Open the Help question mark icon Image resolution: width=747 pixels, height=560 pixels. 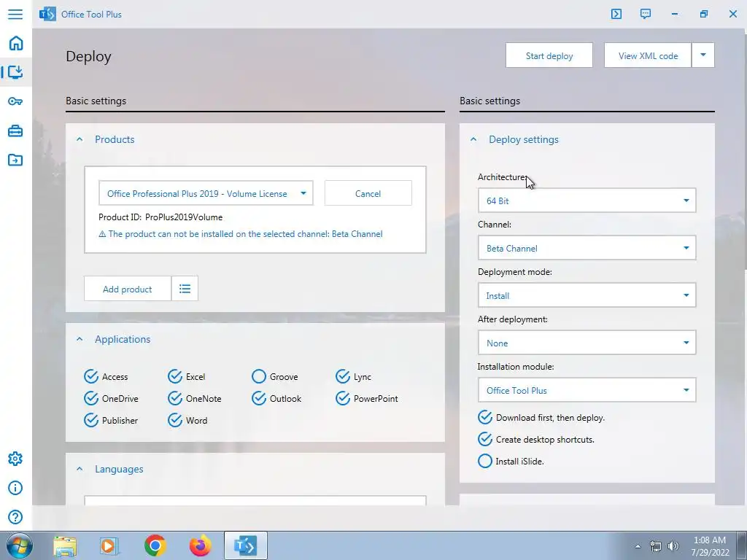15,517
